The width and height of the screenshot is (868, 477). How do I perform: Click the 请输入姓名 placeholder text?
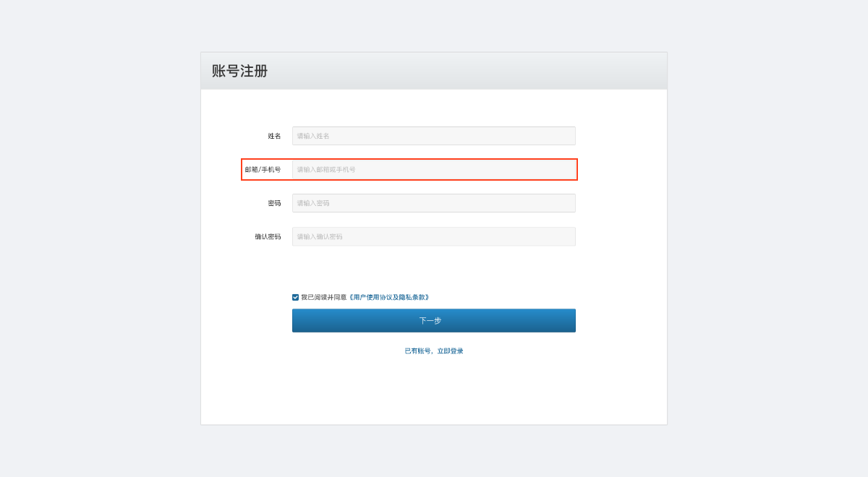(313, 136)
